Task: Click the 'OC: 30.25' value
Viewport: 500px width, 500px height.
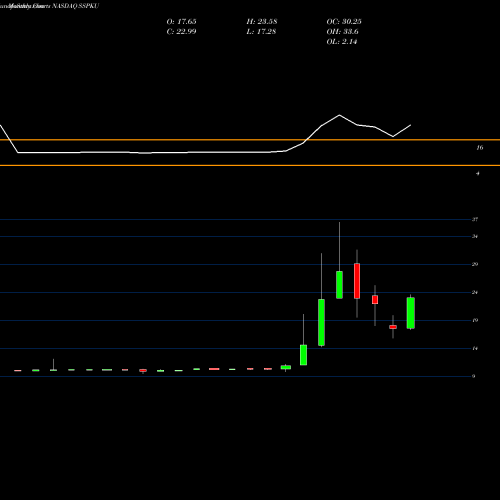Action: coord(344,22)
